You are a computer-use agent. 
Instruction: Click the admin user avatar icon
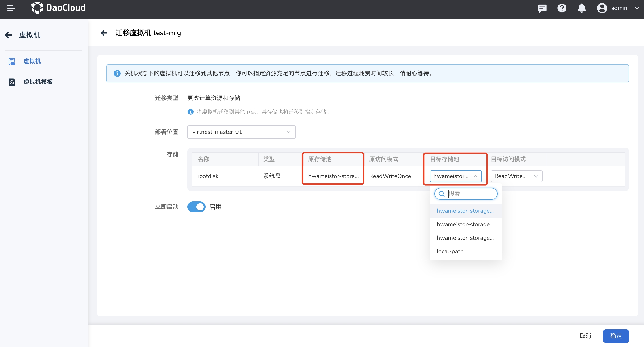coord(602,8)
